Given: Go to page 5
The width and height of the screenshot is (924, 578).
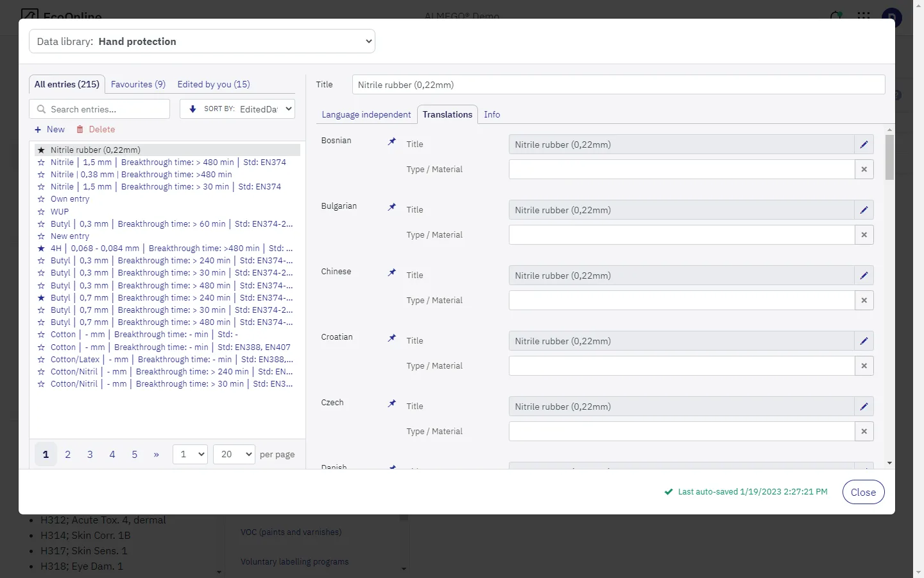Looking at the screenshot, I should point(134,454).
